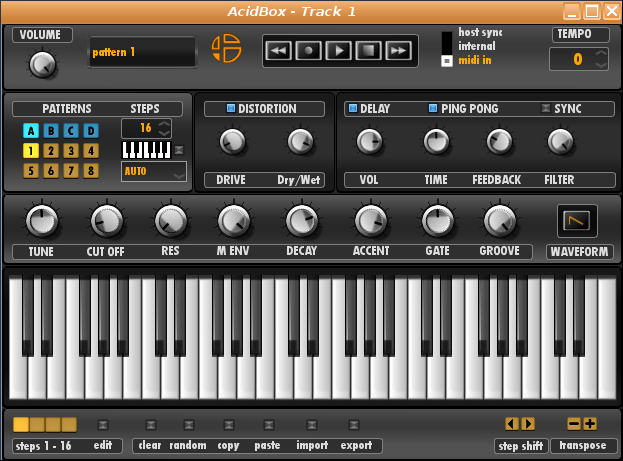Click the Volume knob
Screen dimensions: 623x461
pyautogui.click(x=42, y=65)
